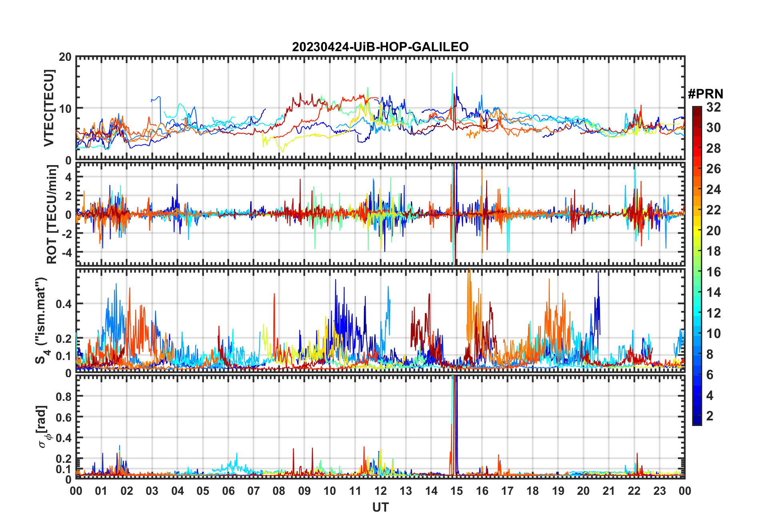This screenshot has width=761, height=532.
Task: Click the ROT [TECU/min] y-axis label
Action: pyautogui.click(x=52, y=214)
